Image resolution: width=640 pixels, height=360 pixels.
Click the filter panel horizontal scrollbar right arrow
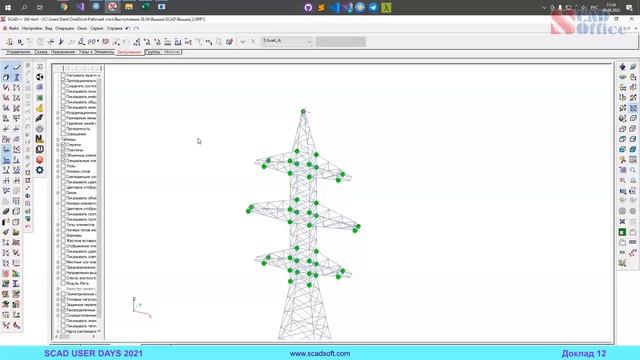[x=94, y=337]
